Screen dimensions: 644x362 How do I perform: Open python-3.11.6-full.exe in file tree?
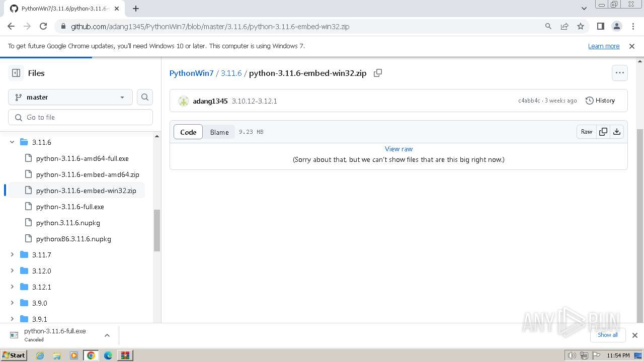point(70,207)
